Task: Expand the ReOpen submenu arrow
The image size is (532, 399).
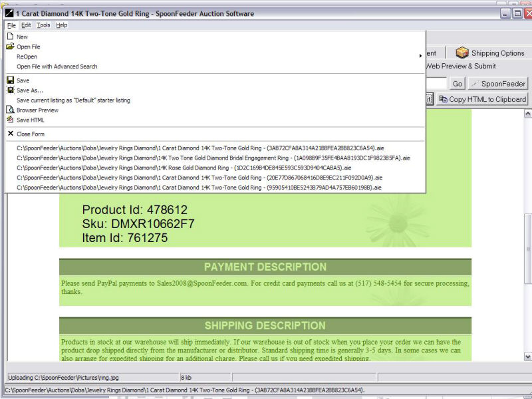Action: (420, 56)
